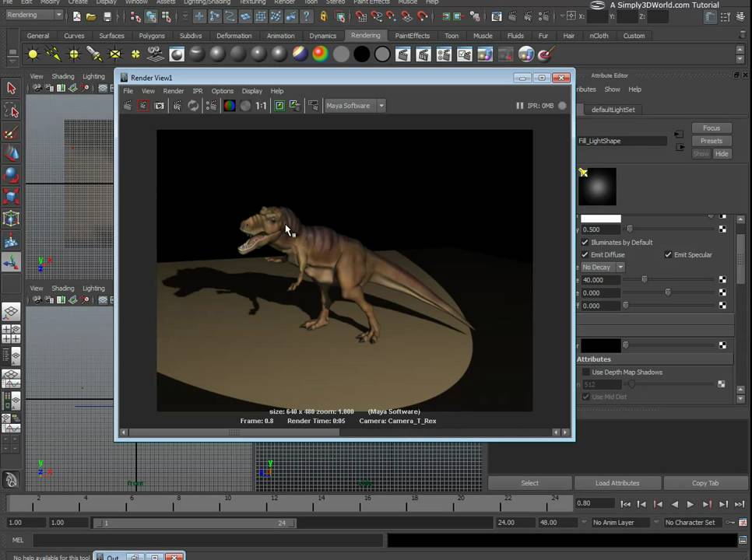Click the Select Tool arrow
Screen dimensions: 752x560
(11, 88)
